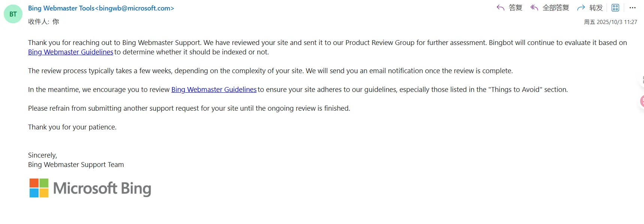This screenshot has width=644, height=224.
Task: Open Bing Webmaster Guidelines link in third paragraph
Action: 214,89
